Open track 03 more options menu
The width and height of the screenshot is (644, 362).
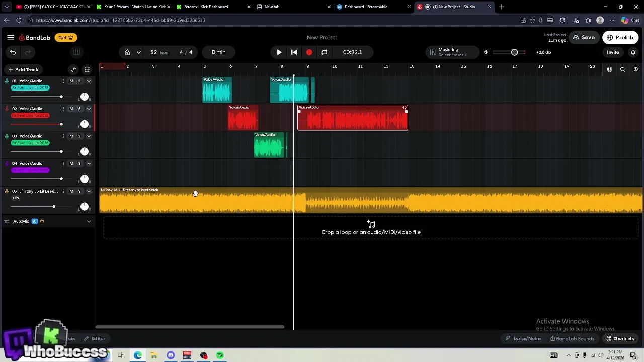click(x=63, y=136)
